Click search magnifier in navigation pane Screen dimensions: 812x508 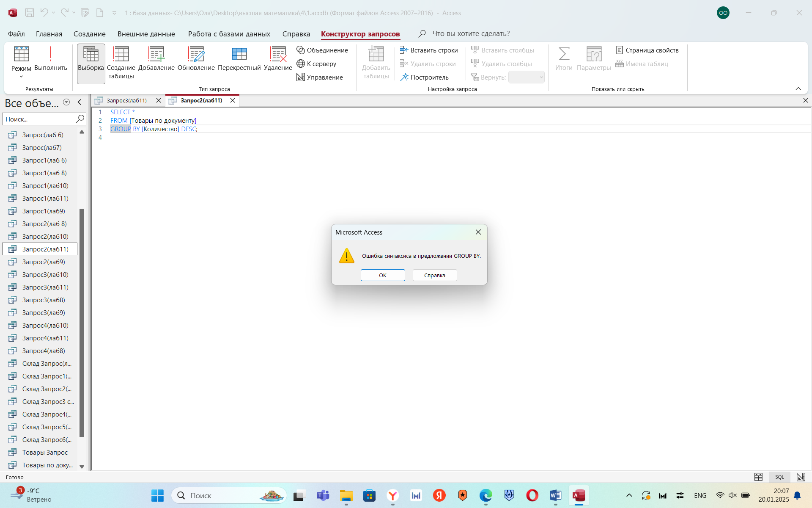(80, 119)
